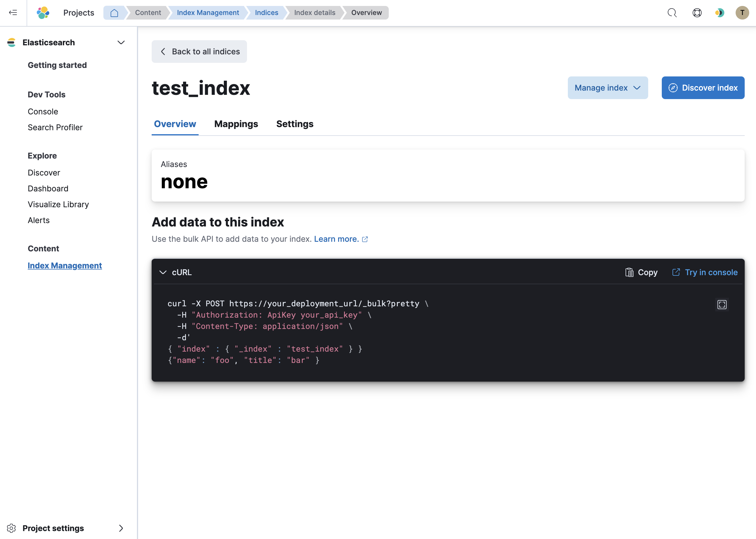Screen dimensions: 756x539
Task: Click the search magnifier icon
Action: pyautogui.click(x=672, y=13)
